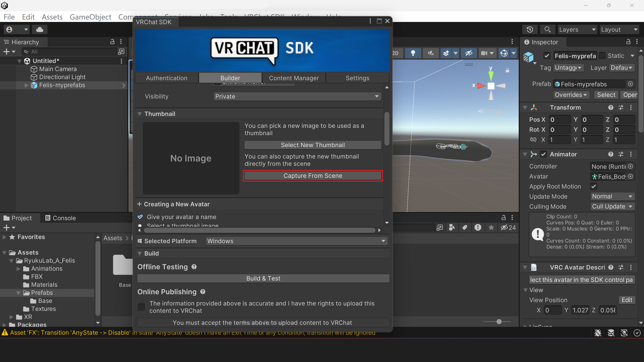Lock the Inspector panel
This screenshot has height=362, width=644.
628,42
